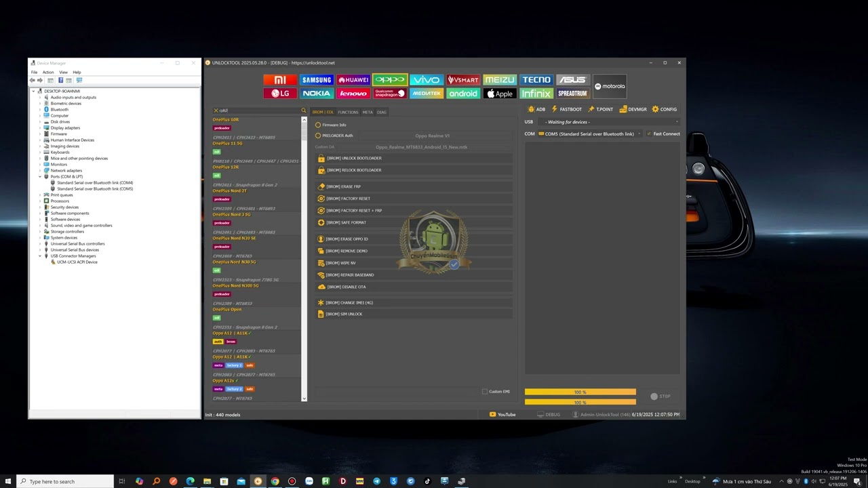
Task: Select the Apple brand logo
Action: (500, 94)
